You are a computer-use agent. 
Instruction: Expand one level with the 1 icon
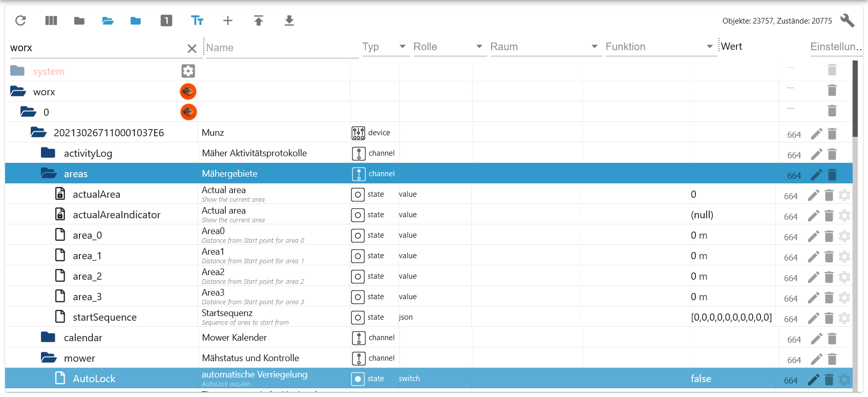point(166,20)
